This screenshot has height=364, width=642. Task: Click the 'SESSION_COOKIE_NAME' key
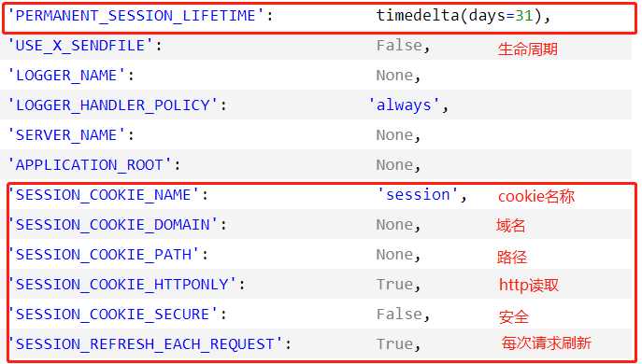(x=105, y=195)
